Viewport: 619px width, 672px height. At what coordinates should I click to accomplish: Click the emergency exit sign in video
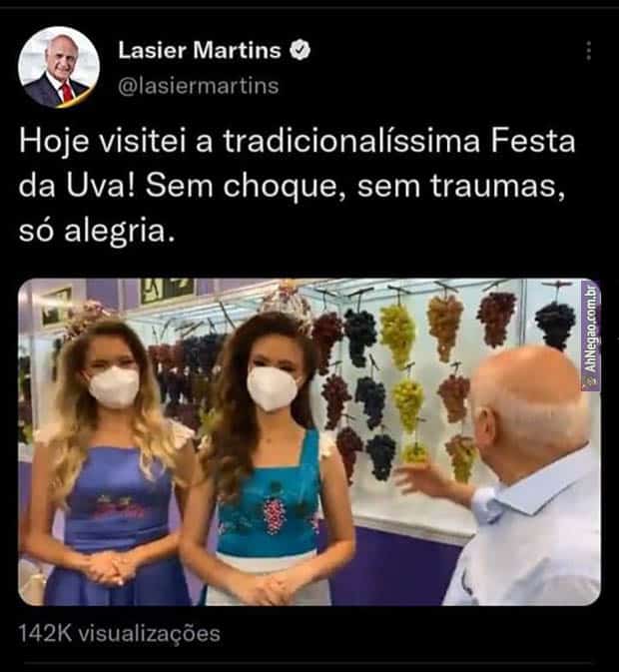(x=168, y=289)
